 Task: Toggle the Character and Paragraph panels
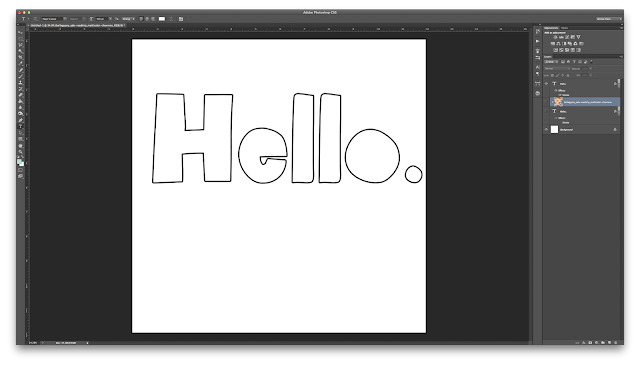pyautogui.click(x=181, y=19)
